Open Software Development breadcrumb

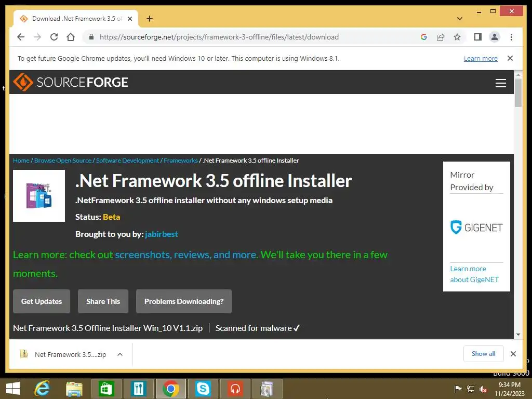coord(127,161)
